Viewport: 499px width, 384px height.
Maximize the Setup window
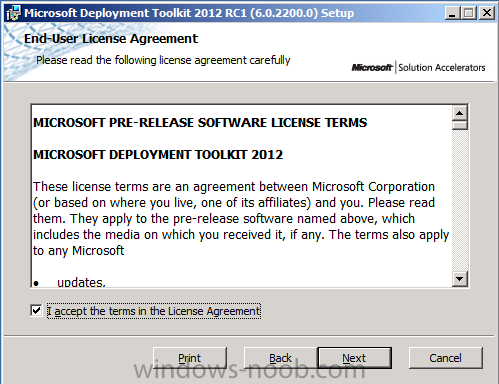469,13
